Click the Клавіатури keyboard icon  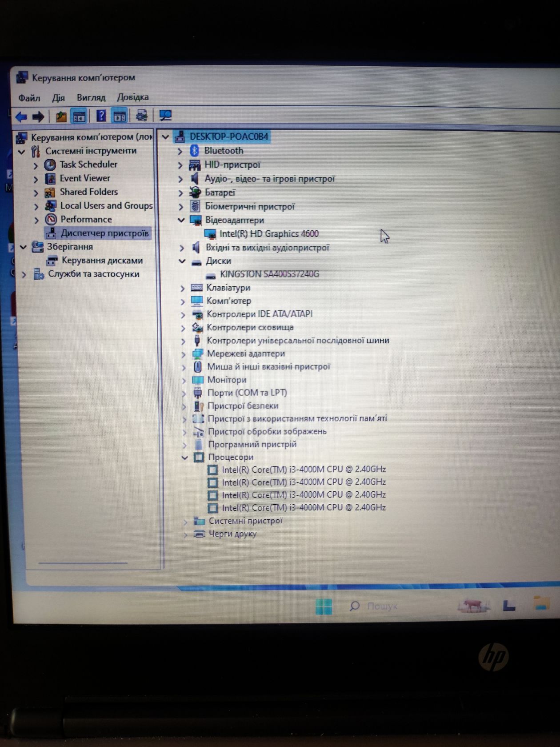pyautogui.click(x=197, y=288)
